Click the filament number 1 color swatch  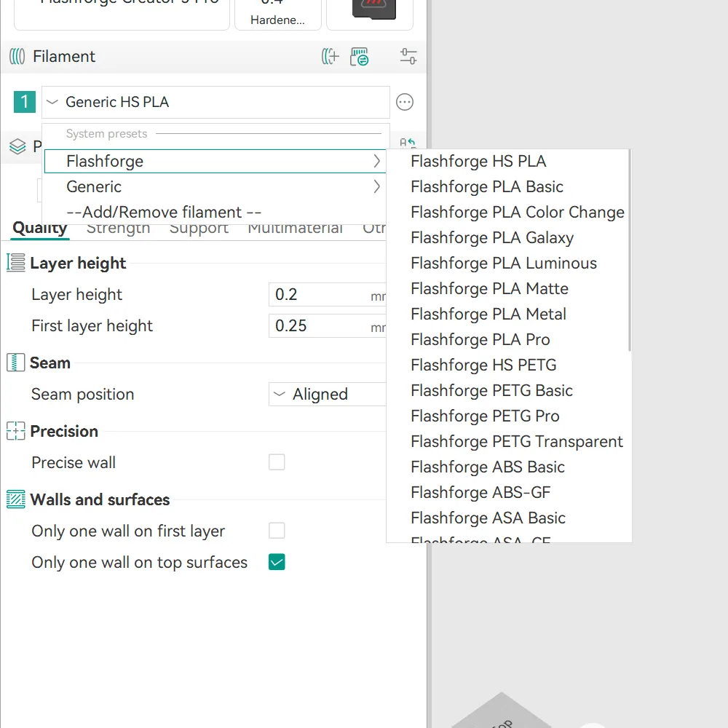click(25, 102)
